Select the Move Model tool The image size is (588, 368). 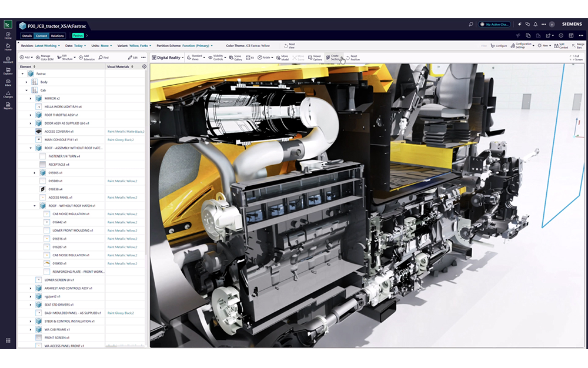[x=282, y=58]
